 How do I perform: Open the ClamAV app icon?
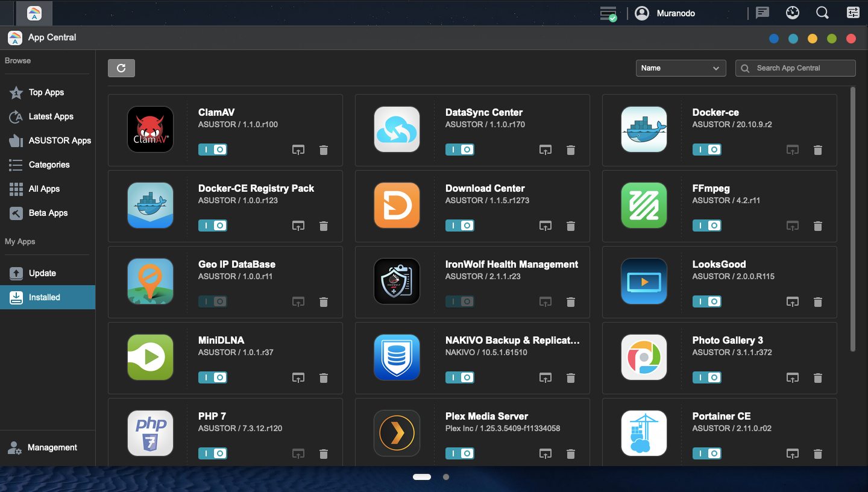[x=150, y=129]
